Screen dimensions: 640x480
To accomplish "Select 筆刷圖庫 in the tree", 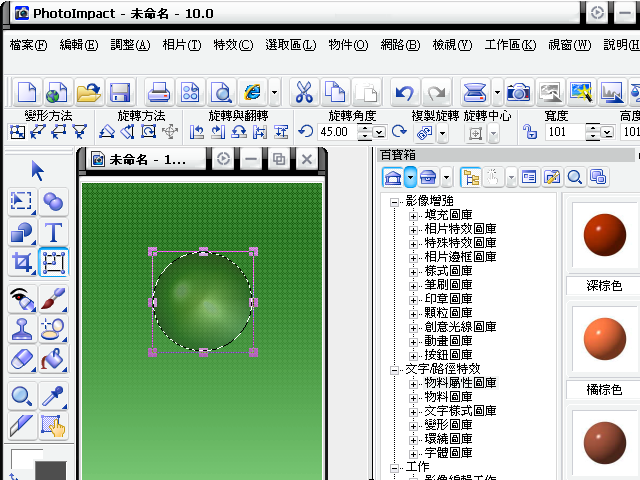I will point(448,285).
